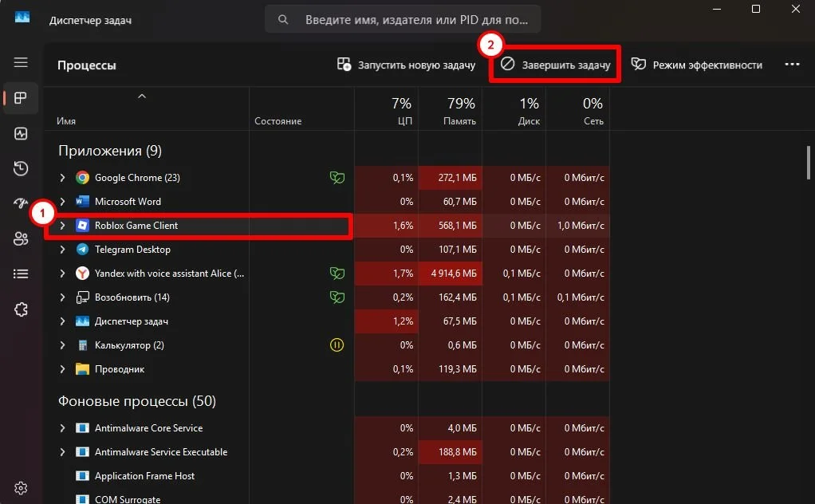Open the Processes page in sidebar
The height and width of the screenshot is (504, 815).
[21, 97]
